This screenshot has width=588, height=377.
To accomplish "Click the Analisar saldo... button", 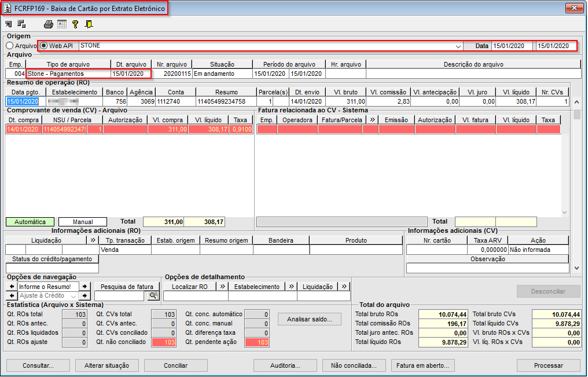I will 310,319.
